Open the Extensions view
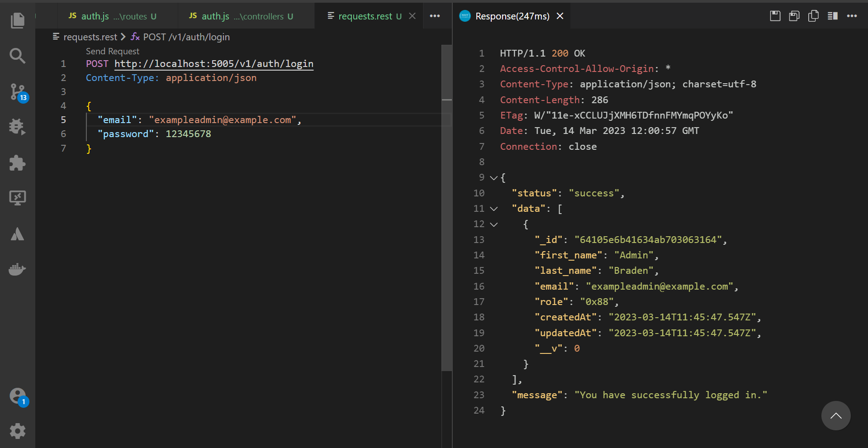Viewport: 868px width, 448px height. 17,163
